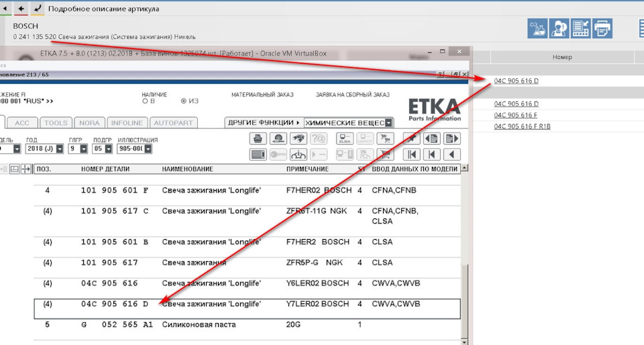Jump to first record double-bar arrow
The width and height of the screenshot is (644, 345).
[411, 155]
